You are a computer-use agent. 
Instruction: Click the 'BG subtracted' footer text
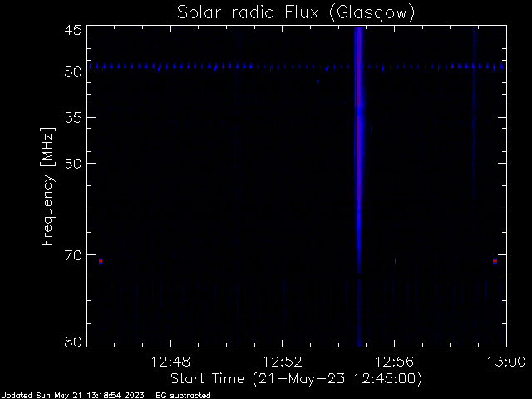click(x=183, y=396)
